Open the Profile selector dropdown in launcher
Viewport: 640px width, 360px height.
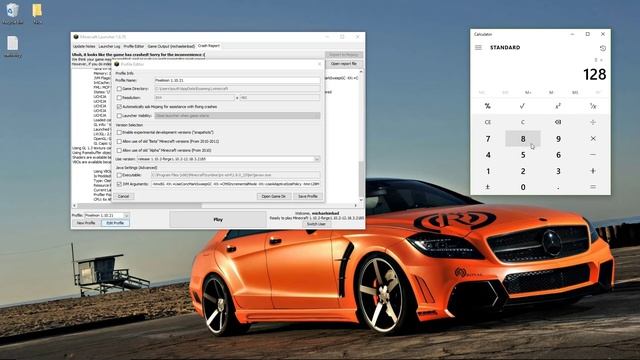tap(126, 216)
